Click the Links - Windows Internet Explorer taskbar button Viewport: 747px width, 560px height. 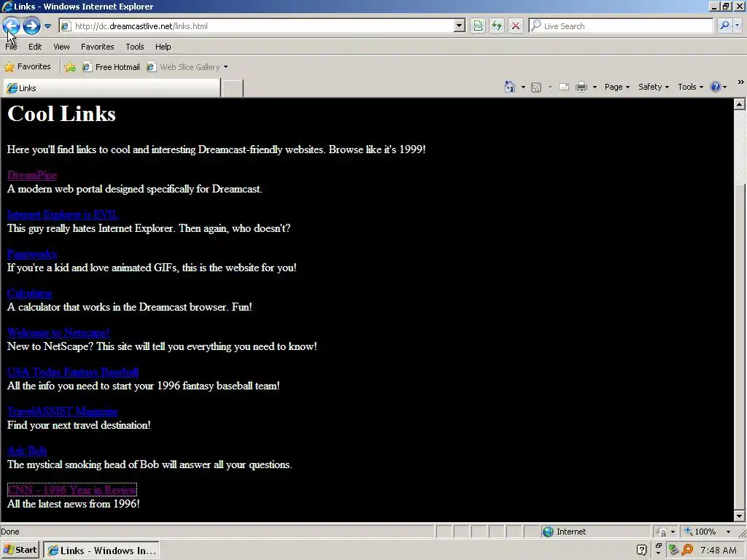(x=101, y=551)
